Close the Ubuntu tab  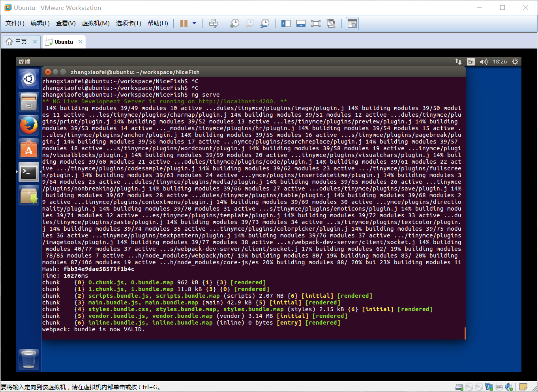point(81,41)
